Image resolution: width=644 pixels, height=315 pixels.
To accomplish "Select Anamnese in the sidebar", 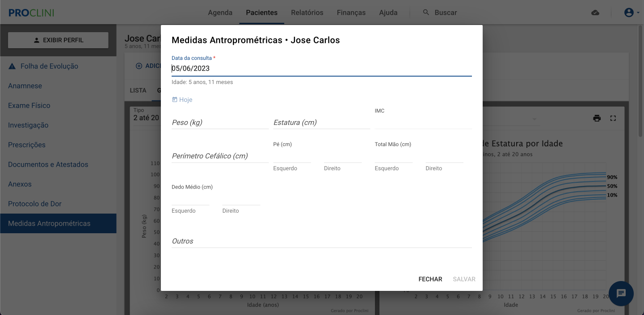I will pyautogui.click(x=25, y=86).
